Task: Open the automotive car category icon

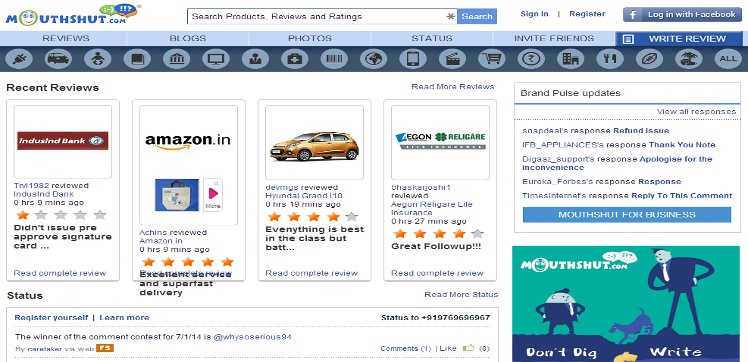Action: coord(58,59)
